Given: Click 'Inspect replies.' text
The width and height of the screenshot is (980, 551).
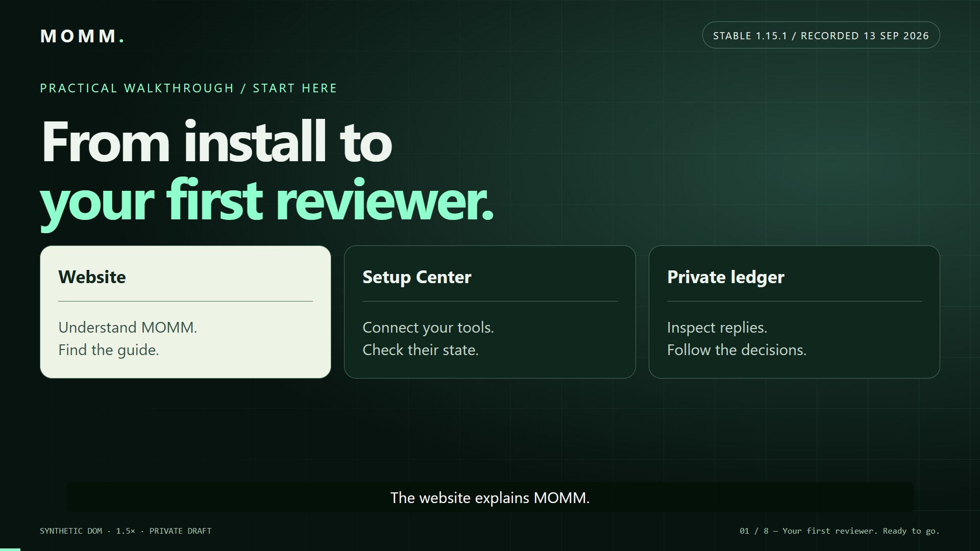Looking at the screenshot, I should pyautogui.click(x=717, y=328).
